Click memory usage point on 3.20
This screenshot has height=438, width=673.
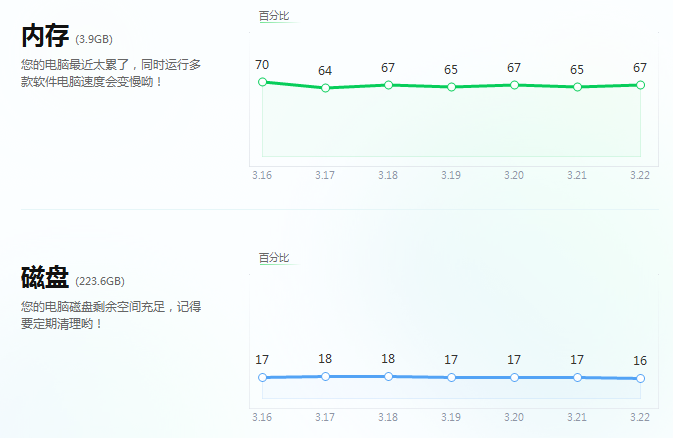pyautogui.click(x=514, y=85)
